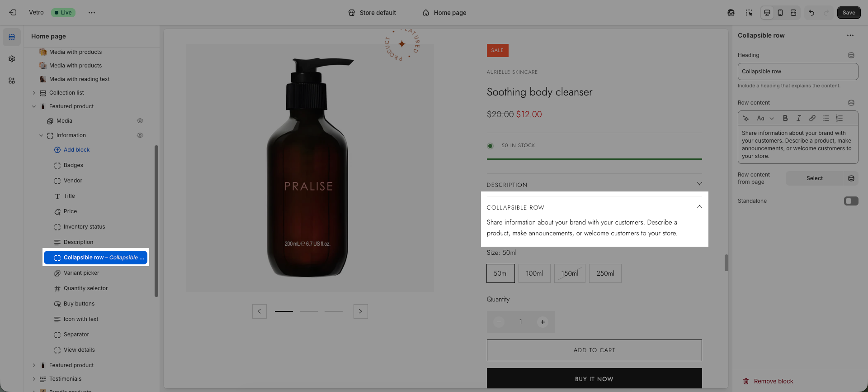Click the Save button

(x=849, y=13)
